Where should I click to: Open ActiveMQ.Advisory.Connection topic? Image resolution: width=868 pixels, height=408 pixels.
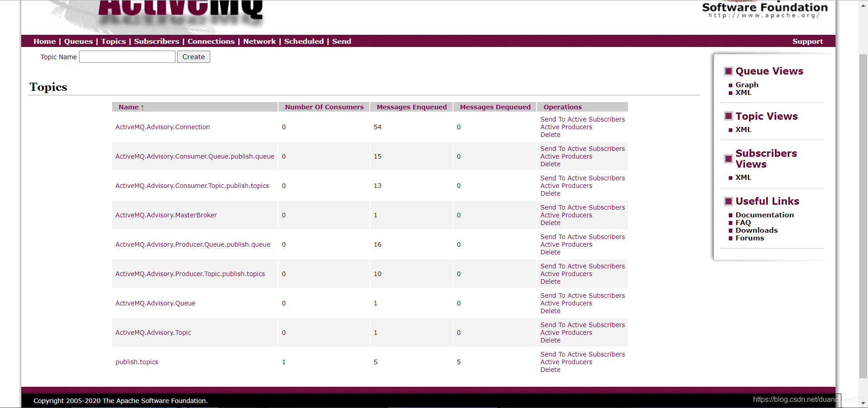pyautogui.click(x=162, y=127)
